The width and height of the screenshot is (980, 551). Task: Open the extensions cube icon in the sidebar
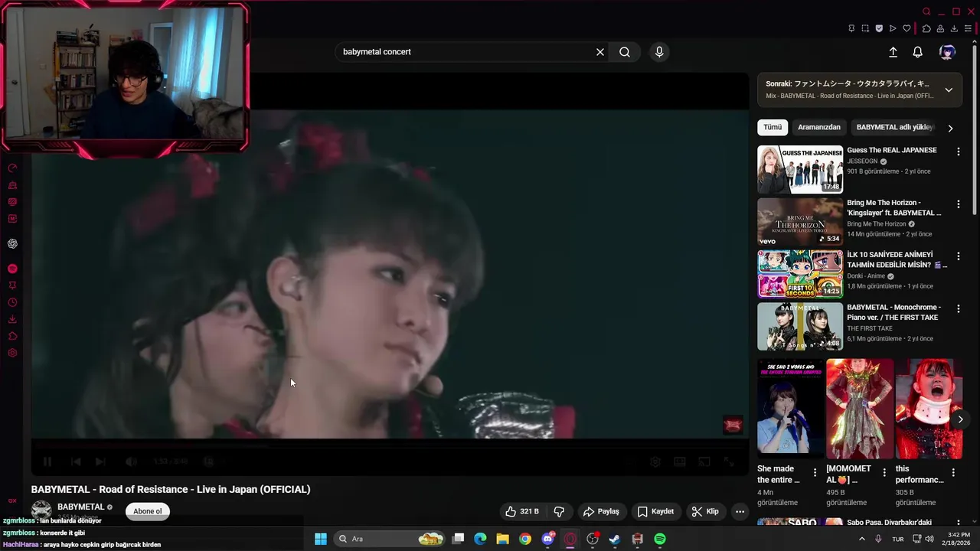pyautogui.click(x=12, y=336)
